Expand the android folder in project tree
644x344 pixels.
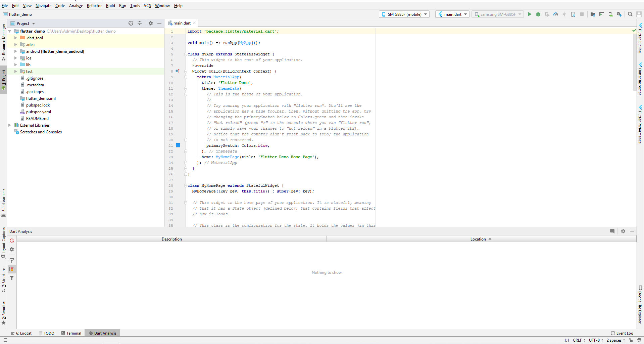coord(15,51)
